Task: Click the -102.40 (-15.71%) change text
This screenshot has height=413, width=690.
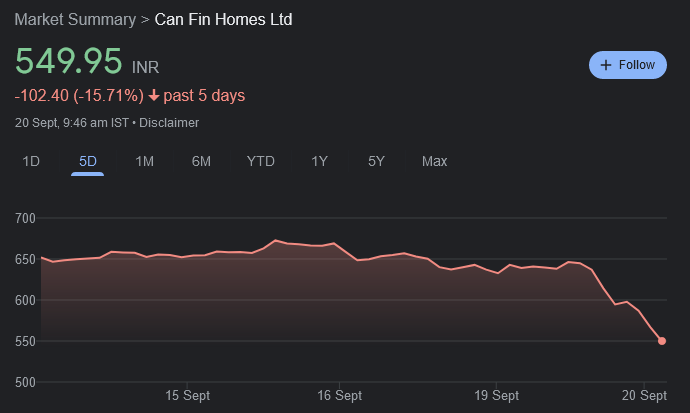Action: pyautogui.click(x=79, y=96)
